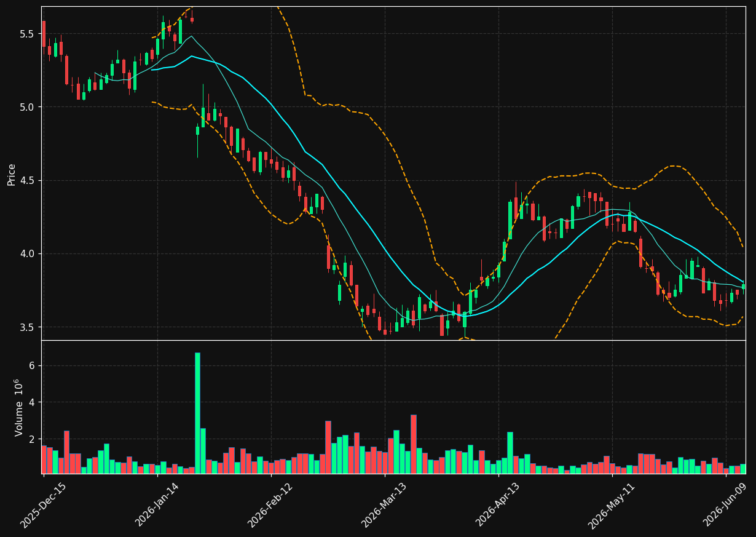The height and width of the screenshot is (537, 756).
Task: Click the 2026-Mar-13 date axis label
Action: click(384, 506)
